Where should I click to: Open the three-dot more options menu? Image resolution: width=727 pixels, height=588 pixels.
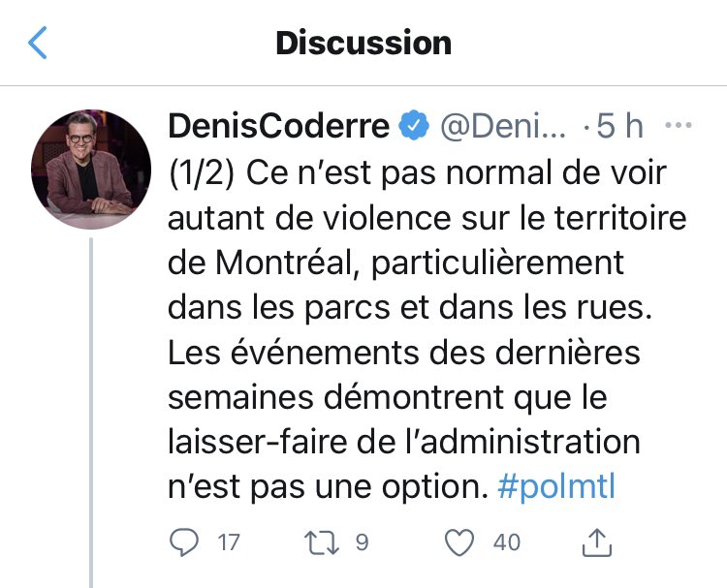(679, 125)
